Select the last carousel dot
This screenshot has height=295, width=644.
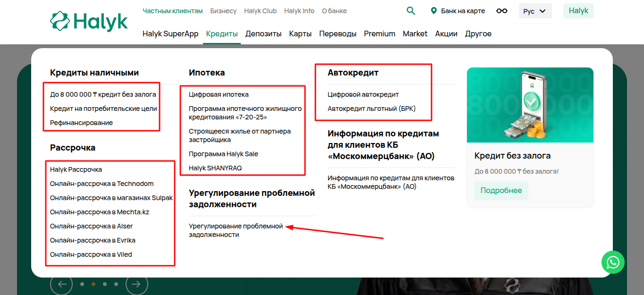point(116,284)
